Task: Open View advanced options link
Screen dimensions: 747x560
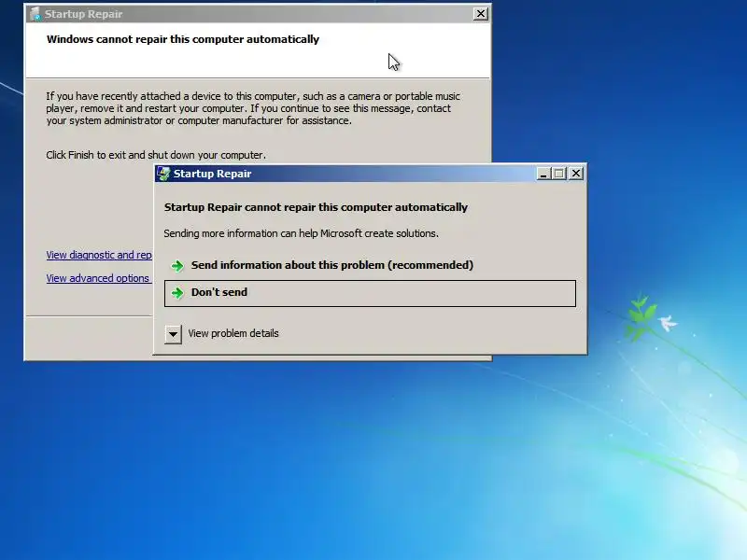Action: click(x=98, y=278)
